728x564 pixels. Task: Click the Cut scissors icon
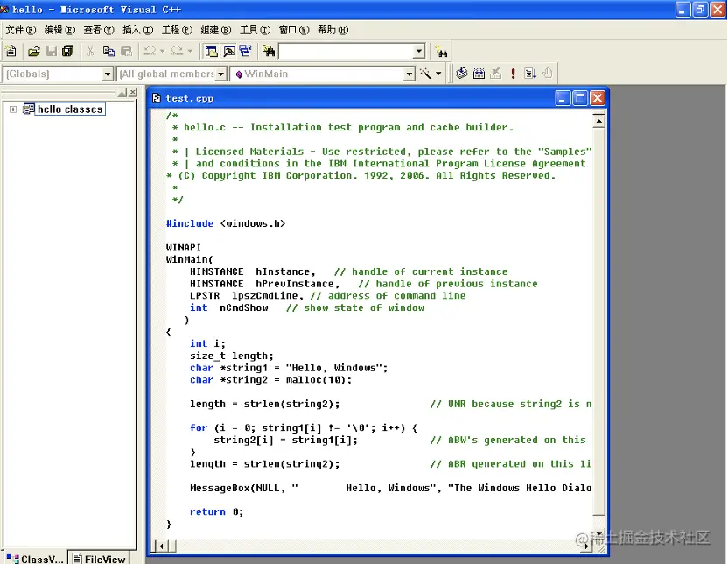click(90, 51)
